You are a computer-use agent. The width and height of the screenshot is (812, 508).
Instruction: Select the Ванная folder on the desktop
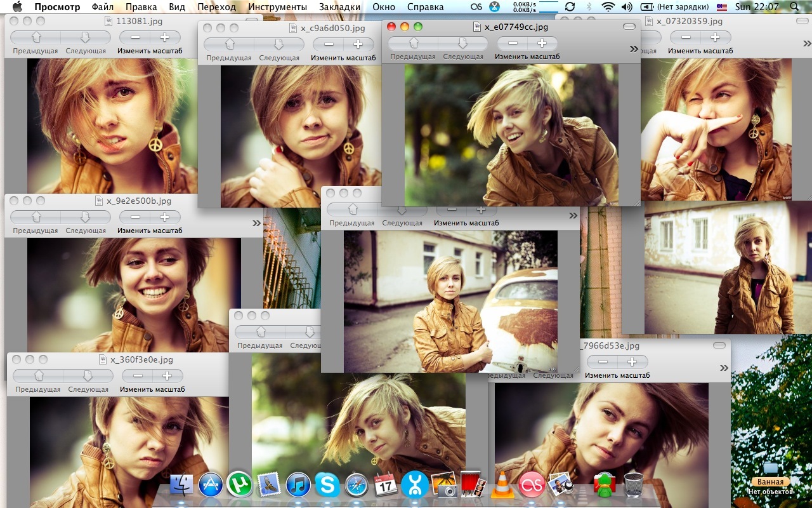[x=770, y=469]
